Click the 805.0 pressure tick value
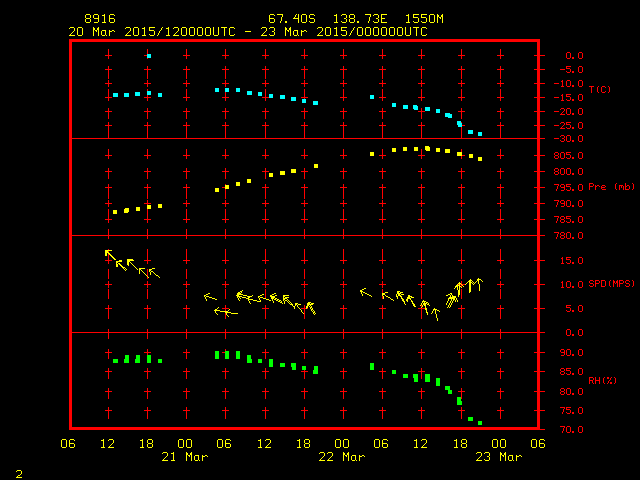The image size is (640, 480). (569, 156)
